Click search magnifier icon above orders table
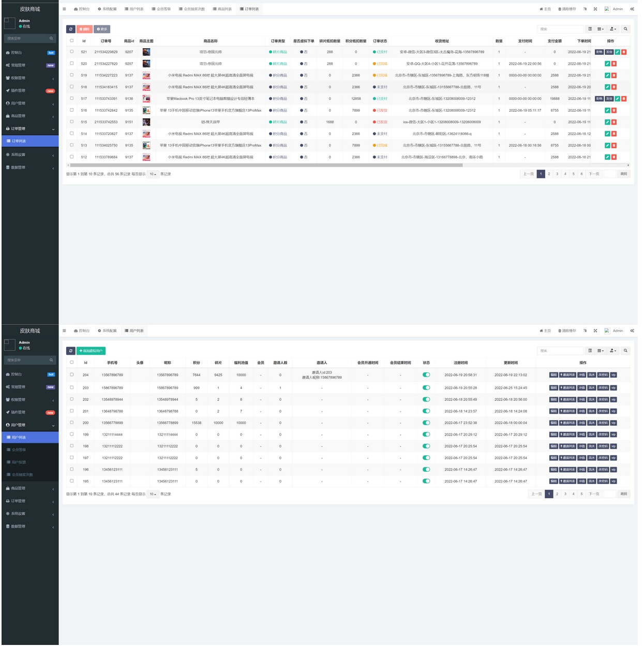The image size is (644, 646). click(x=625, y=29)
